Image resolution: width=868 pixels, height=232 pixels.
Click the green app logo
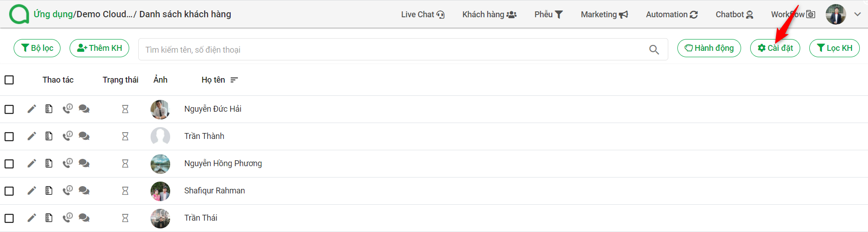click(x=19, y=14)
